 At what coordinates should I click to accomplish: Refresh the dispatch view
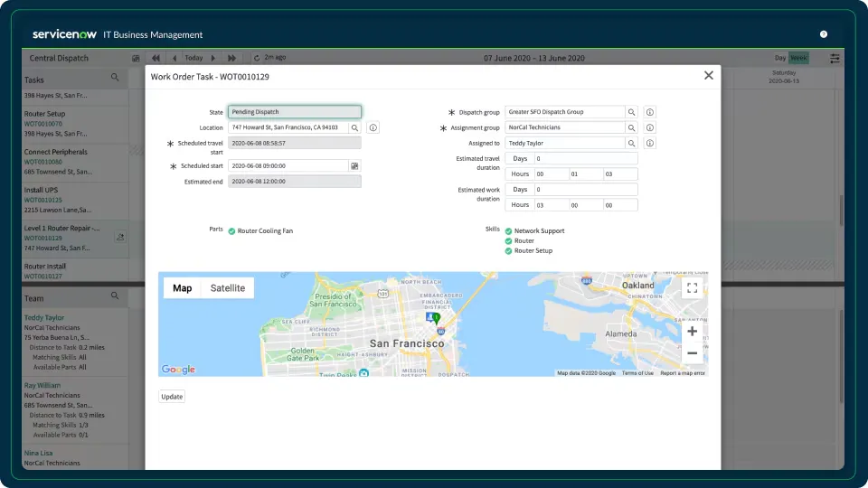(x=256, y=58)
